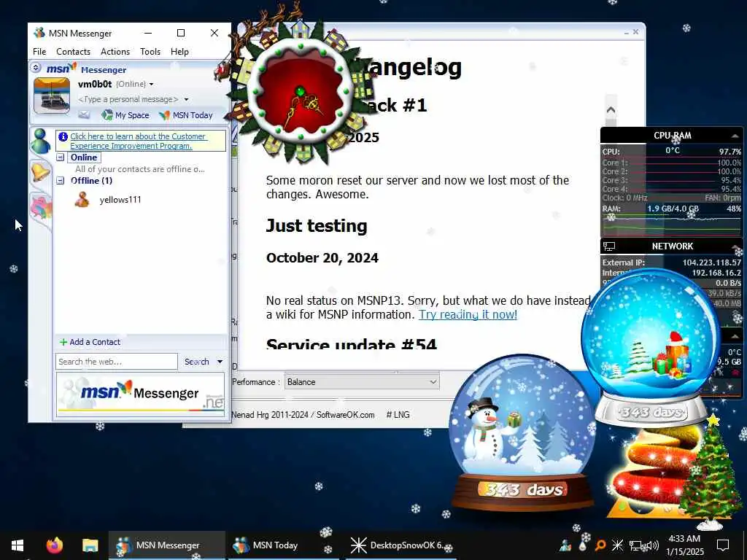
Task: Click the Customer Experience Improvement Program link
Action: pos(138,141)
